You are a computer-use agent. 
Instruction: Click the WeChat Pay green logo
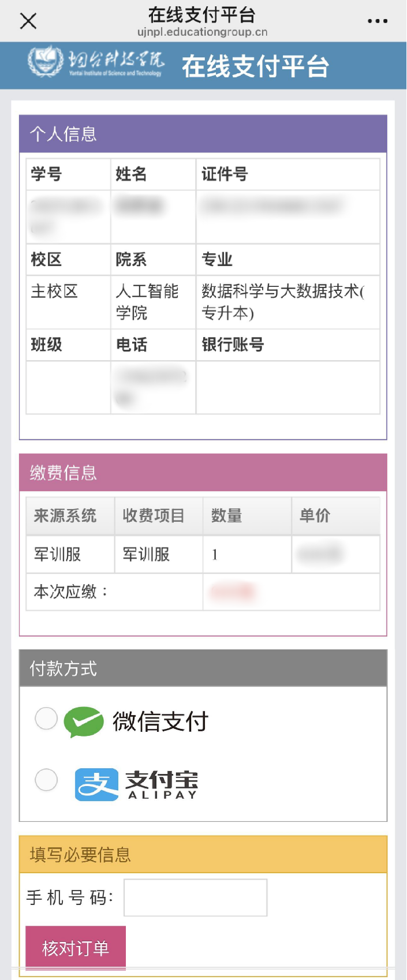pos(84,721)
